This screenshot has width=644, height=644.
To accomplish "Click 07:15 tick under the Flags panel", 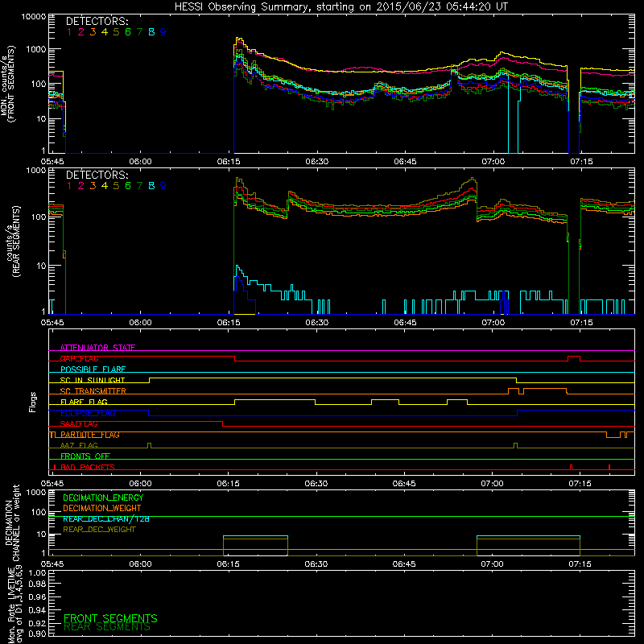I will tap(580, 484).
